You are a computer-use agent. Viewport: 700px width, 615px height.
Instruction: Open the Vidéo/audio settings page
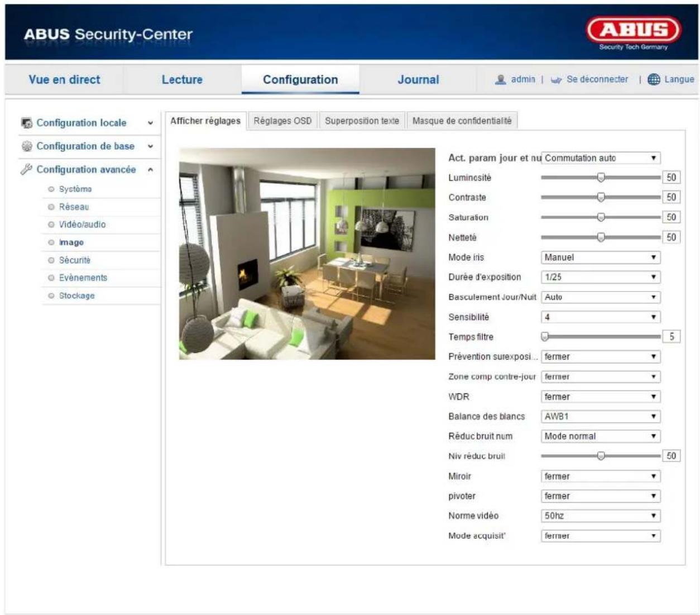tap(82, 225)
